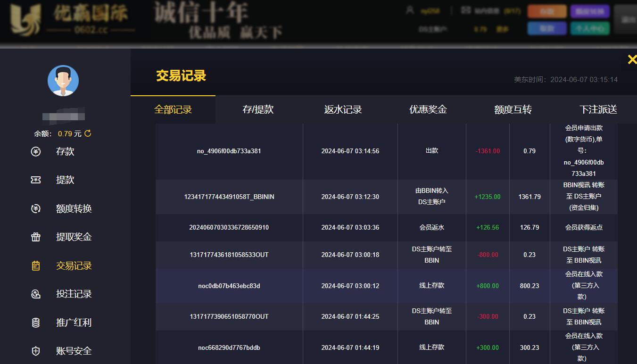Select the 存款 deposit icon in sidebar

coord(36,152)
